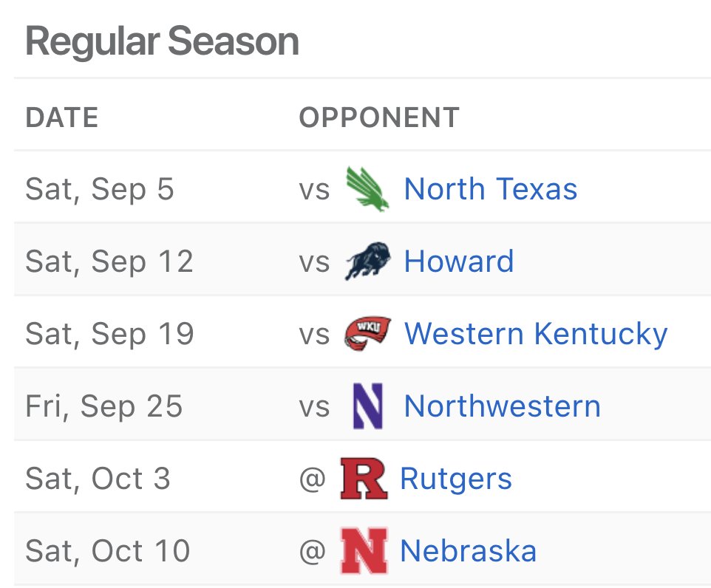Image resolution: width=711 pixels, height=588 pixels.
Task: Click the North Texas eagle logo
Action: coord(367,188)
